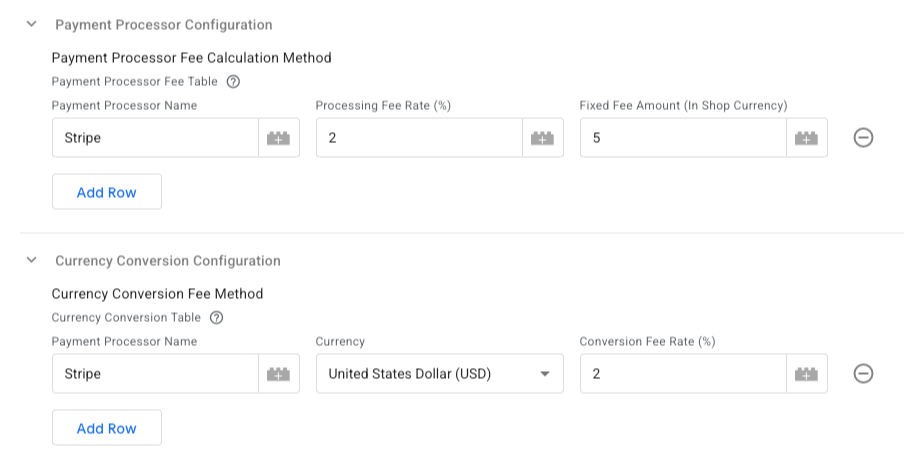Screen dimensions: 904x467
Task: Click variable picker icon for Processing Fee Rate
Action: coord(542,138)
